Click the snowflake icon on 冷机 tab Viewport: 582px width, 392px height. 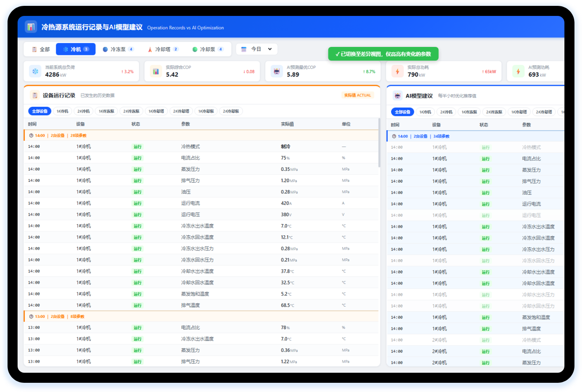tap(65, 49)
